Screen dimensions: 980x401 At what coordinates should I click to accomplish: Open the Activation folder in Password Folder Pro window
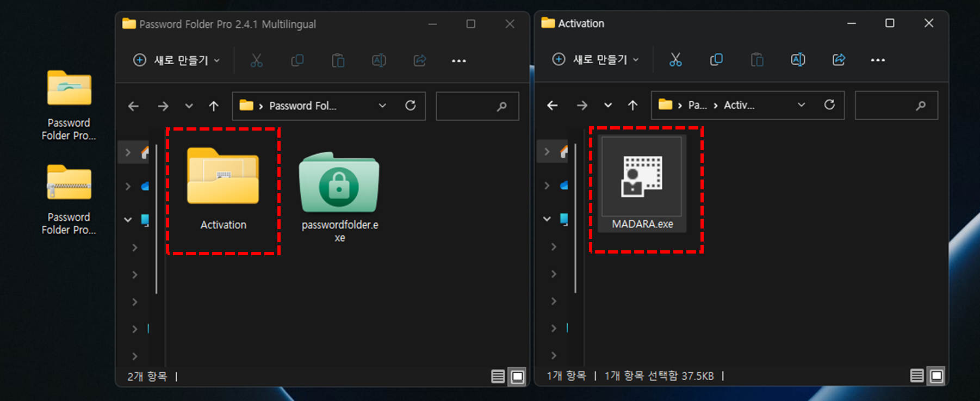coord(223,189)
